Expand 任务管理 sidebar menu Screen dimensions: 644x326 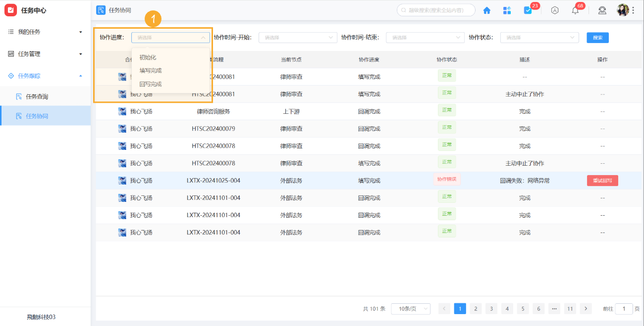[x=45, y=54]
